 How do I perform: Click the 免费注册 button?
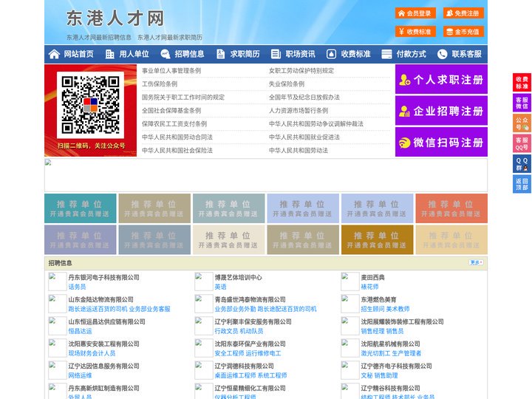coord(463,13)
